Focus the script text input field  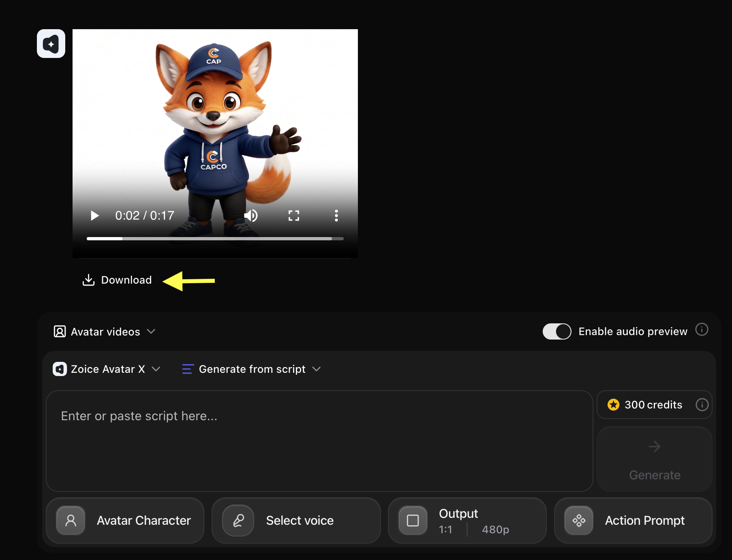[x=319, y=441]
